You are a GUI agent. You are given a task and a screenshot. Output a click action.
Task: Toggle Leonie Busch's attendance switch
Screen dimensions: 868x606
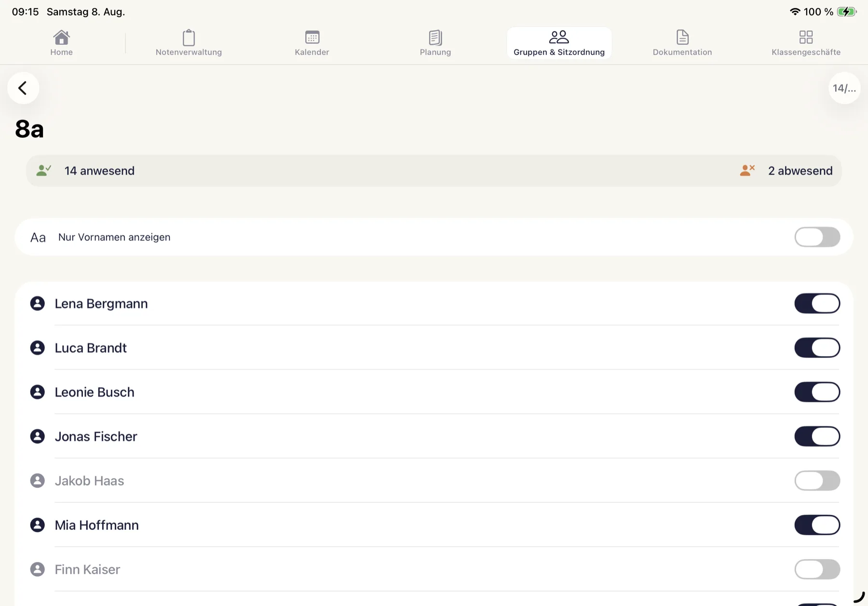pos(817,392)
